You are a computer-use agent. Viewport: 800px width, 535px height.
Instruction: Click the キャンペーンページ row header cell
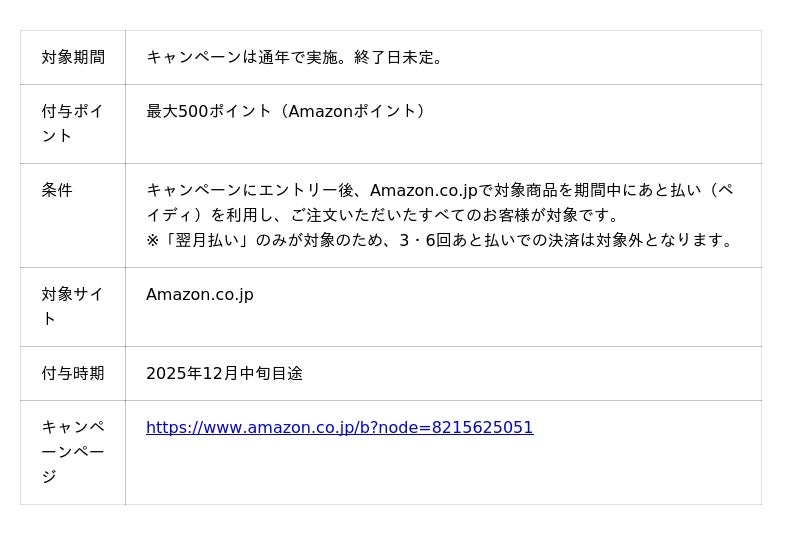[x=73, y=452]
